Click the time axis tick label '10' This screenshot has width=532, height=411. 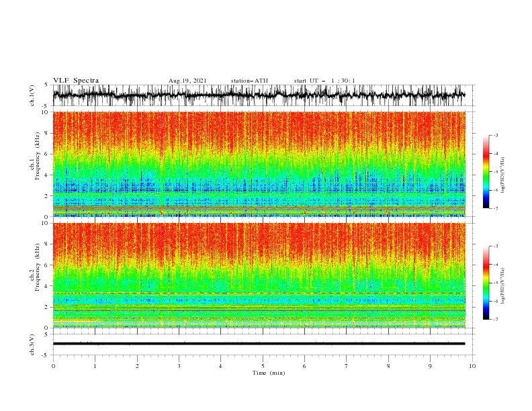pyautogui.click(x=472, y=366)
